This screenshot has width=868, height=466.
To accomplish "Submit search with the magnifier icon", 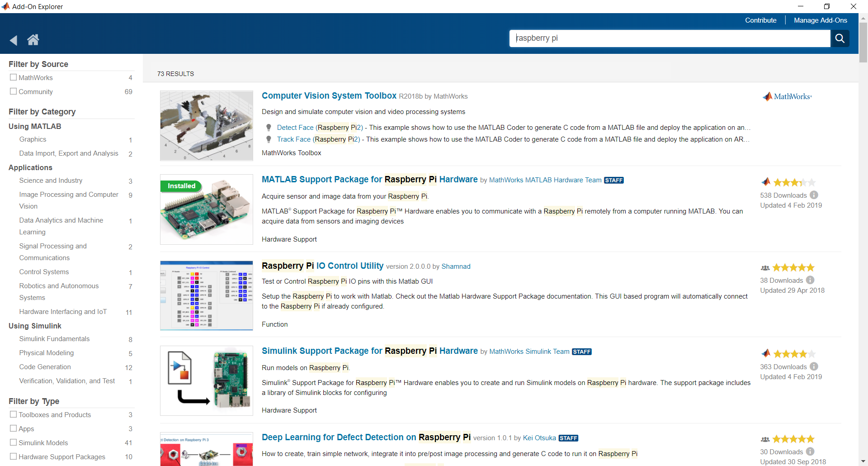I will (x=840, y=38).
